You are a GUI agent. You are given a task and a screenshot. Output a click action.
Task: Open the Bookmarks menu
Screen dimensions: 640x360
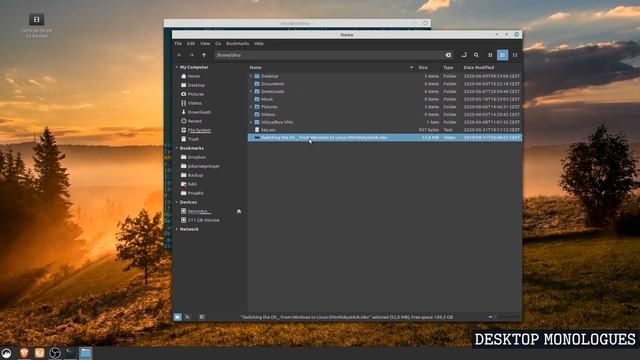[x=237, y=43]
